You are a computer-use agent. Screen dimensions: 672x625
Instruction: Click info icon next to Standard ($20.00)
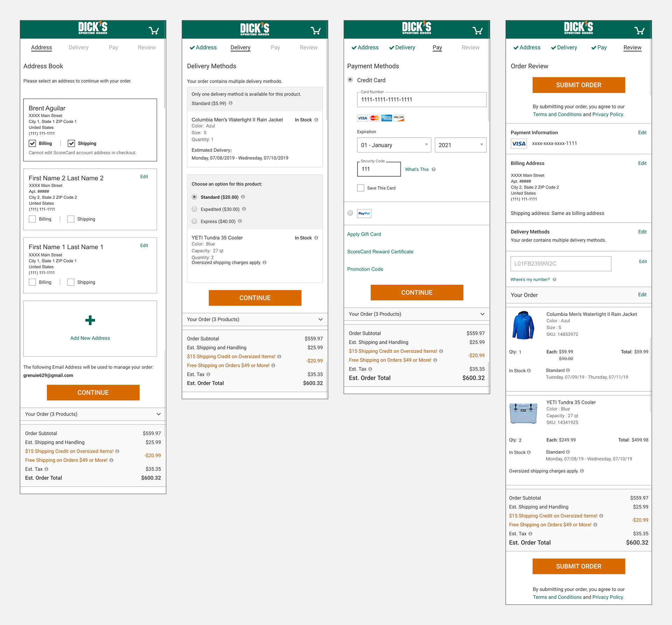[x=243, y=197]
